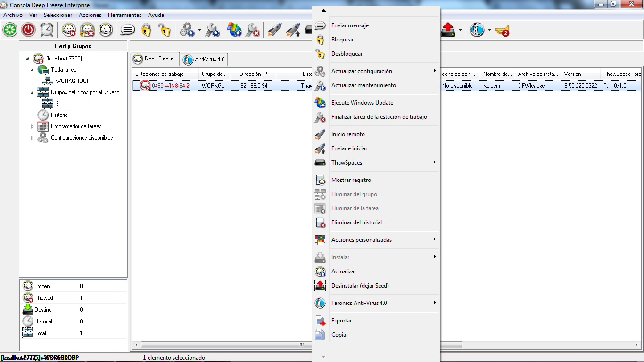
Task: Sort by Dirección IP column header
Action: 253,74
